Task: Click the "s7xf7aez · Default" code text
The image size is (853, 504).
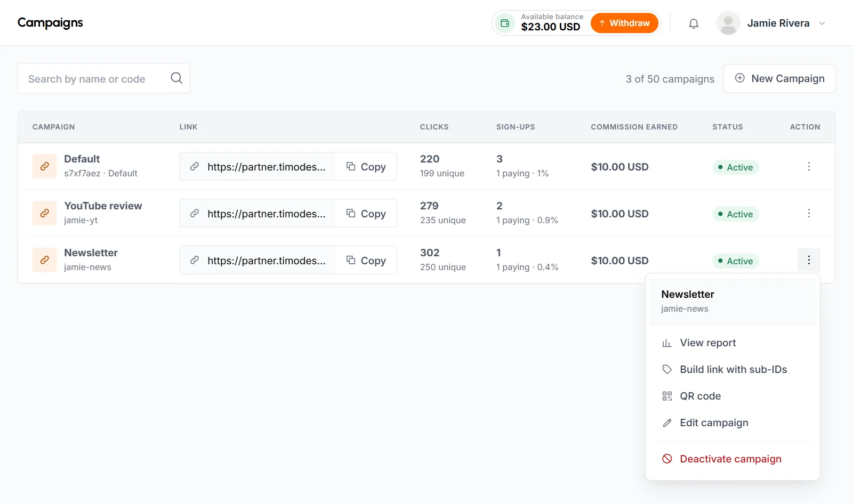Action: pyautogui.click(x=101, y=173)
